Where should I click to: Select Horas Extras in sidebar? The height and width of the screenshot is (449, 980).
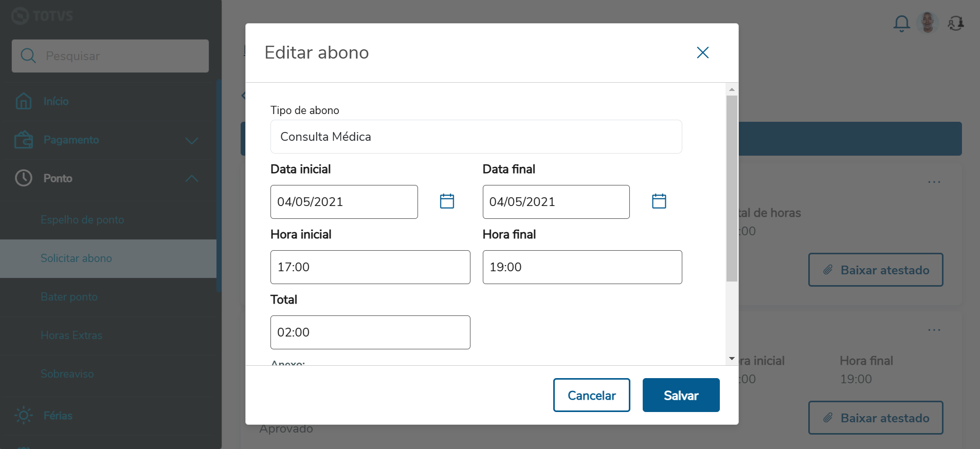[x=71, y=335]
